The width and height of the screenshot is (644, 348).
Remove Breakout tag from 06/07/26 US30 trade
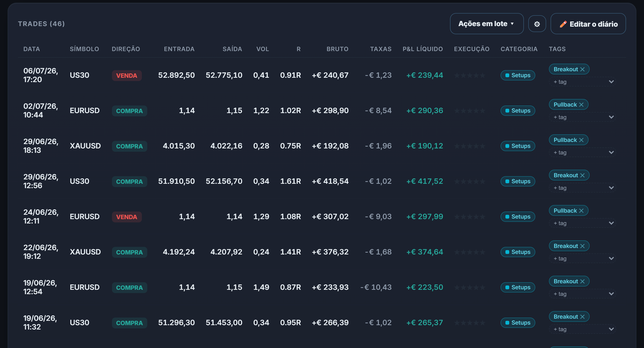(x=582, y=69)
